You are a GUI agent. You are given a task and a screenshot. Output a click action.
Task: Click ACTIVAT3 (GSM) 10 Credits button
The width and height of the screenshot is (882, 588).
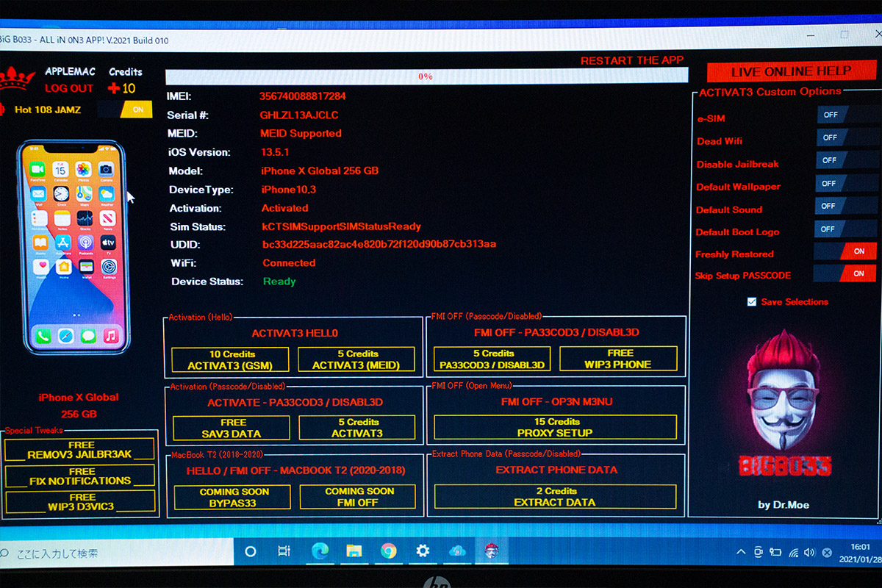click(232, 359)
